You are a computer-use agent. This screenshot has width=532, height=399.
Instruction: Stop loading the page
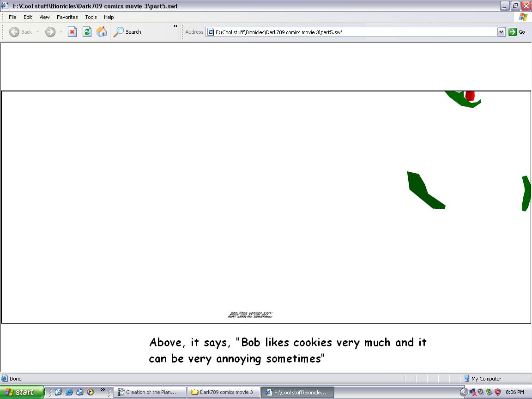pyautogui.click(x=72, y=32)
